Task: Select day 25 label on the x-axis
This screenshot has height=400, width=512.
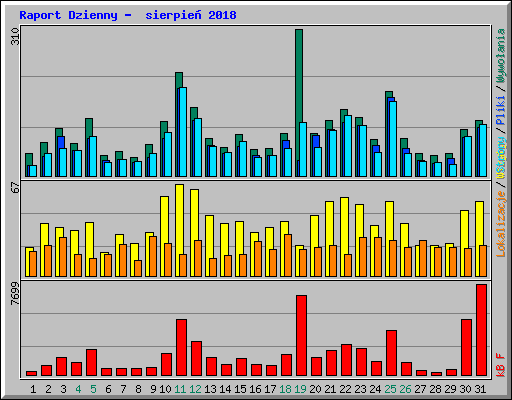Action: (x=390, y=389)
